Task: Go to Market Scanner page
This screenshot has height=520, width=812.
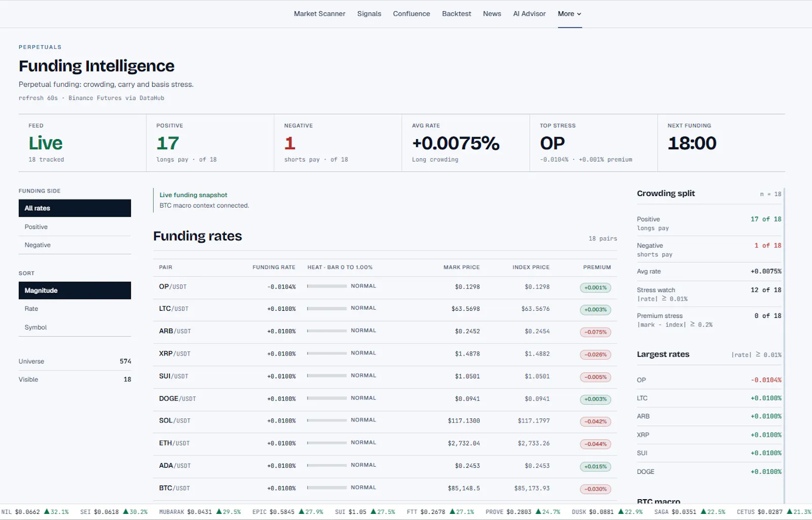Action: pyautogui.click(x=319, y=14)
